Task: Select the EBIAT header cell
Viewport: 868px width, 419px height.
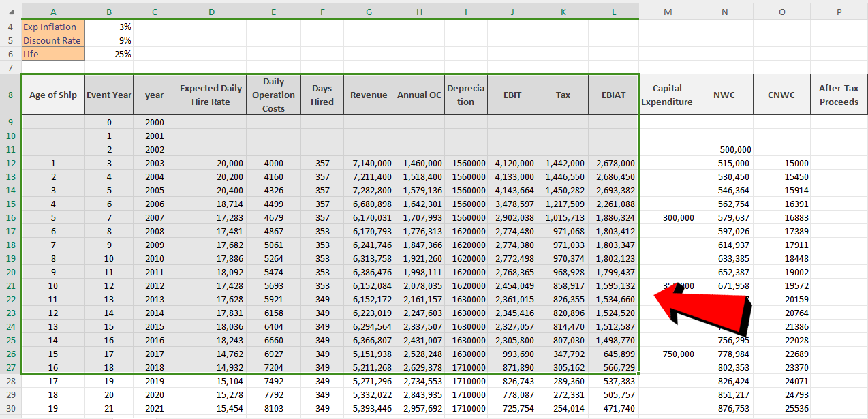Action: (612, 94)
